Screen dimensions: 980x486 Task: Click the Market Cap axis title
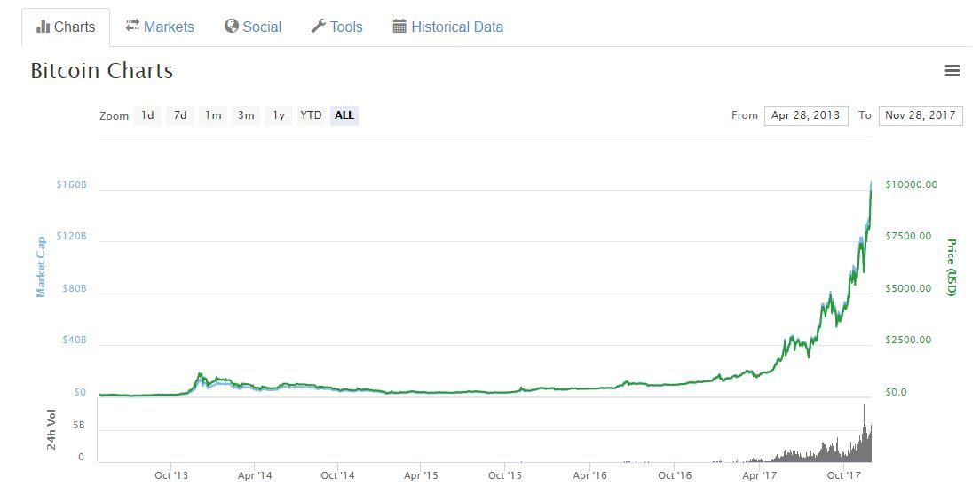pos(41,267)
